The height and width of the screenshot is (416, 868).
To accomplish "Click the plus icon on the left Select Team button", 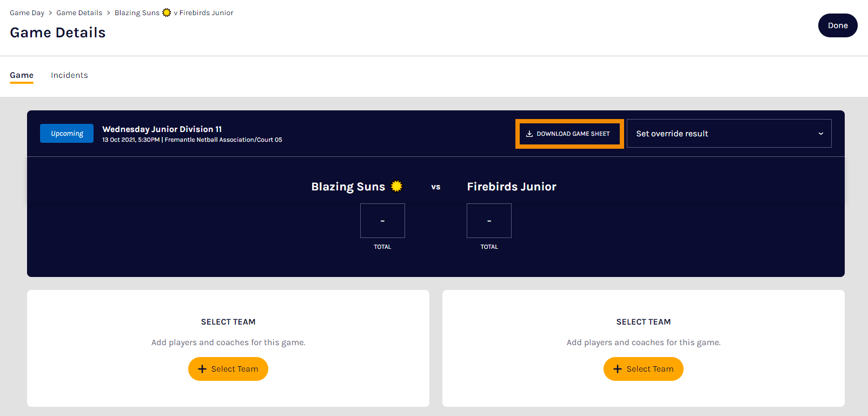I will pos(202,369).
